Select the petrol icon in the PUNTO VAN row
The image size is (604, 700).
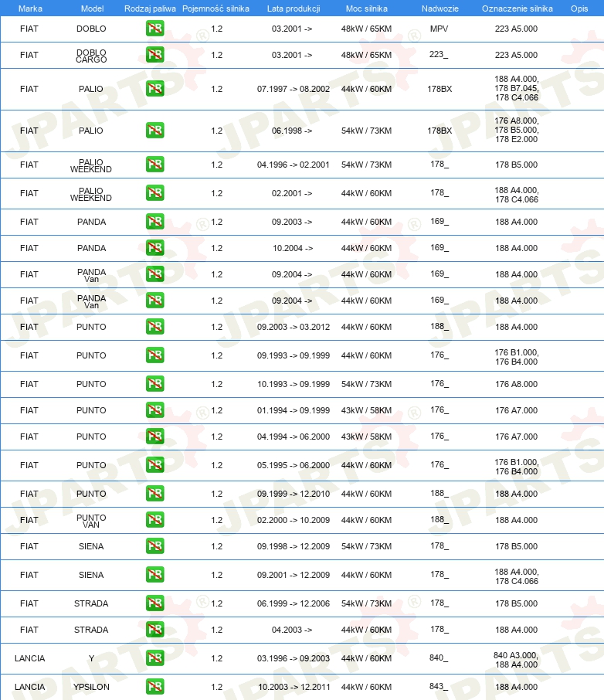[x=155, y=520]
